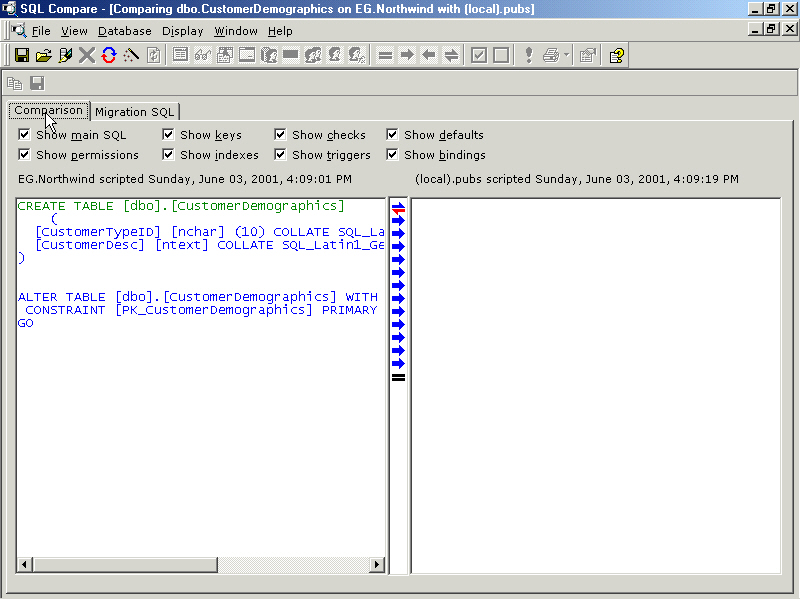Click the equals sign identical-objects icon

click(x=385, y=55)
